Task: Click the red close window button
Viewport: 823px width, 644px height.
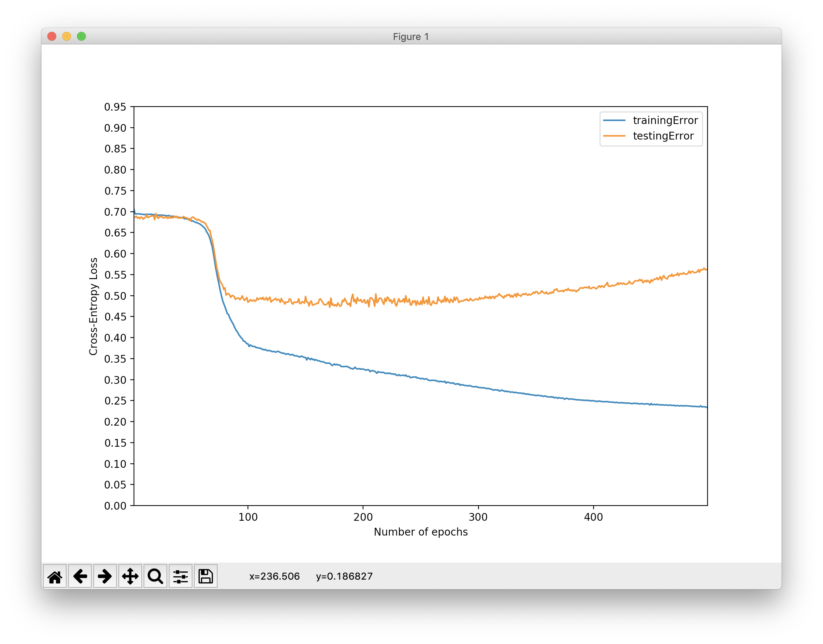Action: tap(52, 36)
